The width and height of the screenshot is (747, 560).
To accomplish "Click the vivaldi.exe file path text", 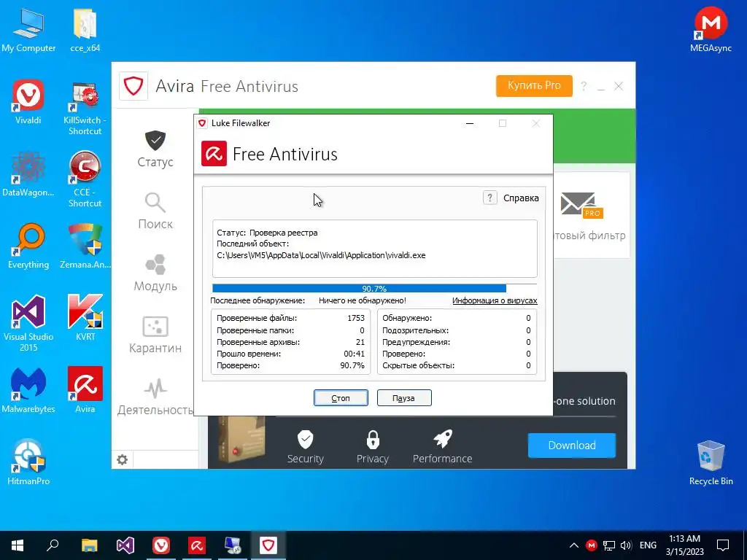I will (321, 255).
